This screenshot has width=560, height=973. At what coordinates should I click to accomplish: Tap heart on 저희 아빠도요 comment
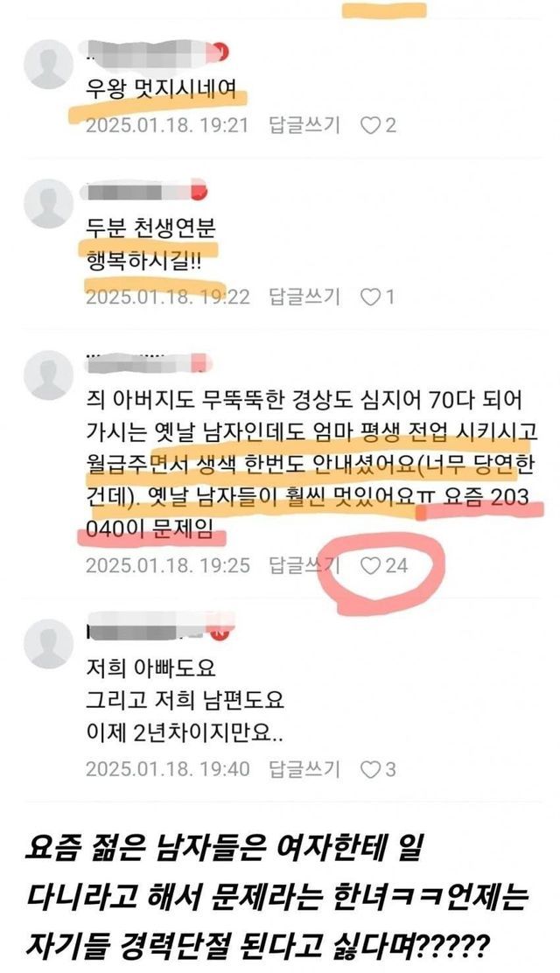pos(371,769)
